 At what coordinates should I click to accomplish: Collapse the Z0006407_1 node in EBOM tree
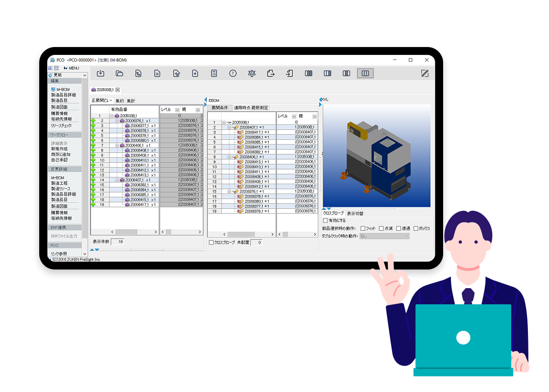(x=229, y=127)
